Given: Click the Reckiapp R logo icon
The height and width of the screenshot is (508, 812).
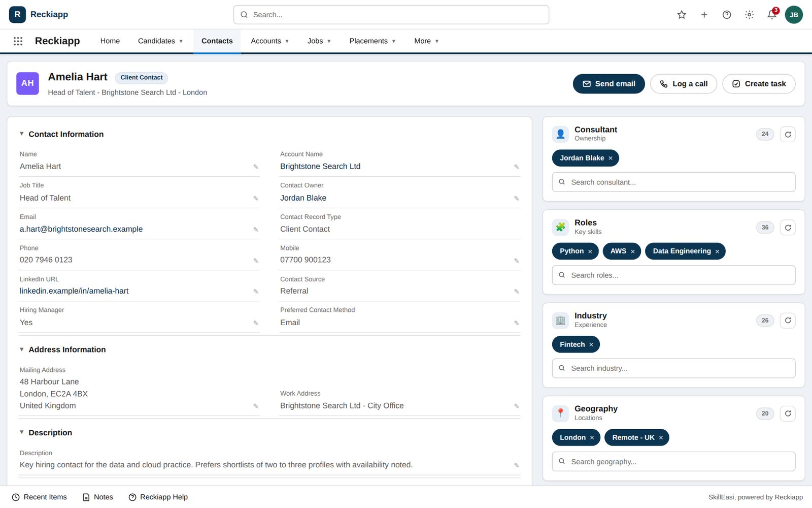Looking at the screenshot, I should pos(17,15).
